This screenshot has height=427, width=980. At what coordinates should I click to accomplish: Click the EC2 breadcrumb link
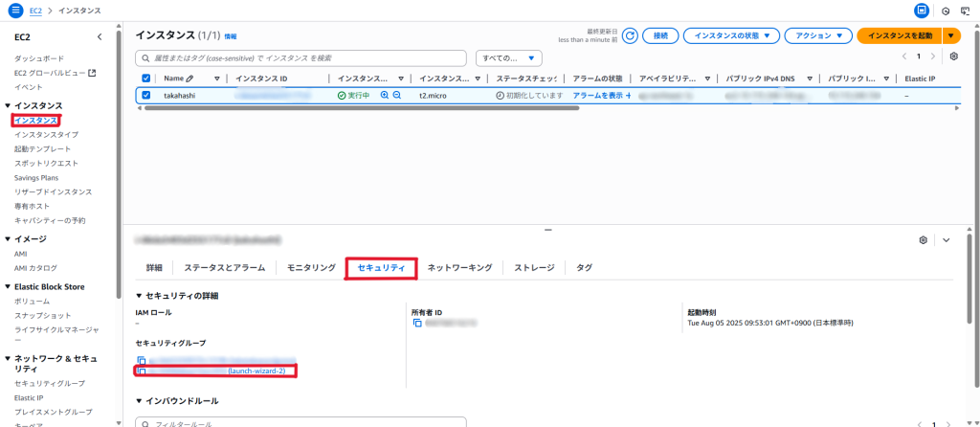coord(35,11)
